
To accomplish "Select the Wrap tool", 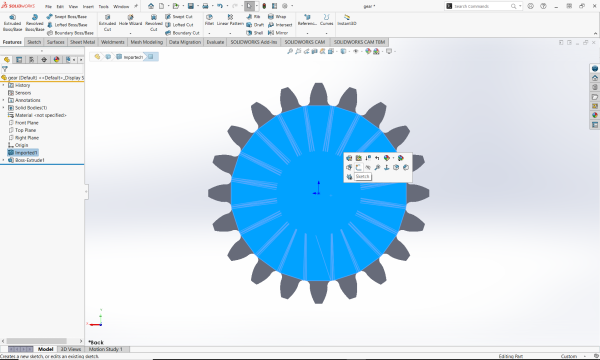I will tap(277, 16).
